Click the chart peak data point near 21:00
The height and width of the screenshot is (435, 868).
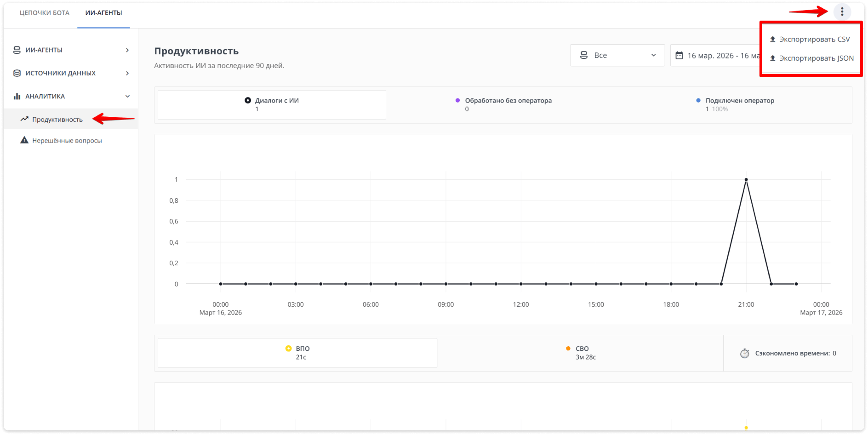pos(746,179)
